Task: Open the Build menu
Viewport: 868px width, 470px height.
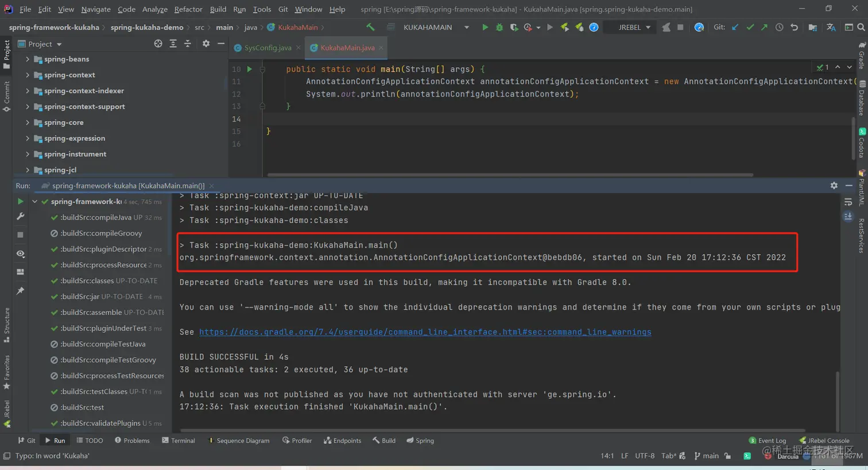Action: click(x=218, y=9)
